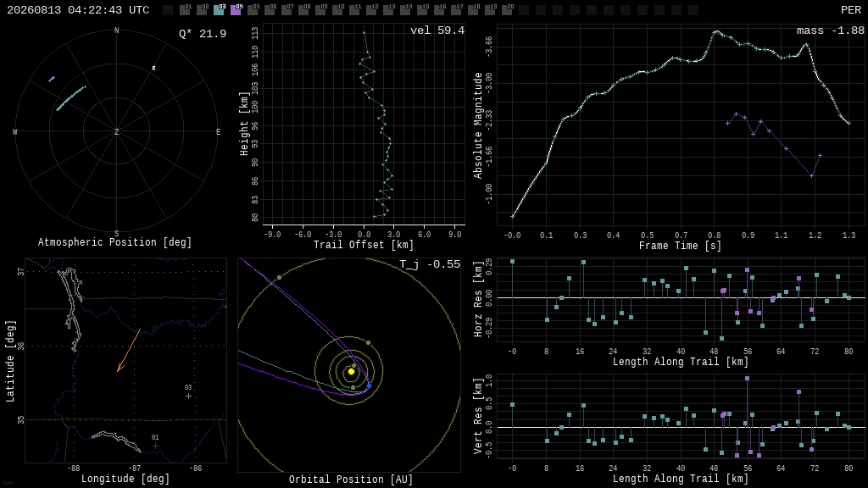Click the blue Earth dot on orbit plot
The height and width of the screenshot is (488, 868).
tap(370, 385)
